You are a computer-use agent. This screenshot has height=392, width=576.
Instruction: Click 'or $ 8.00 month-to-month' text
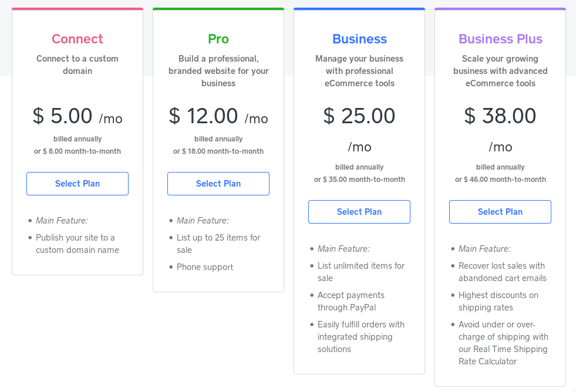coord(78,151)
